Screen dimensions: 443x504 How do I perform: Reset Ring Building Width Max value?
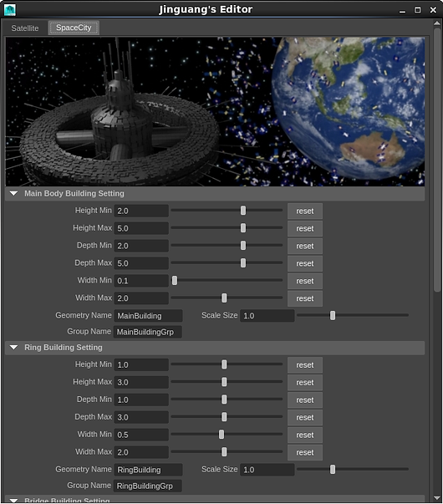(305, 452)
